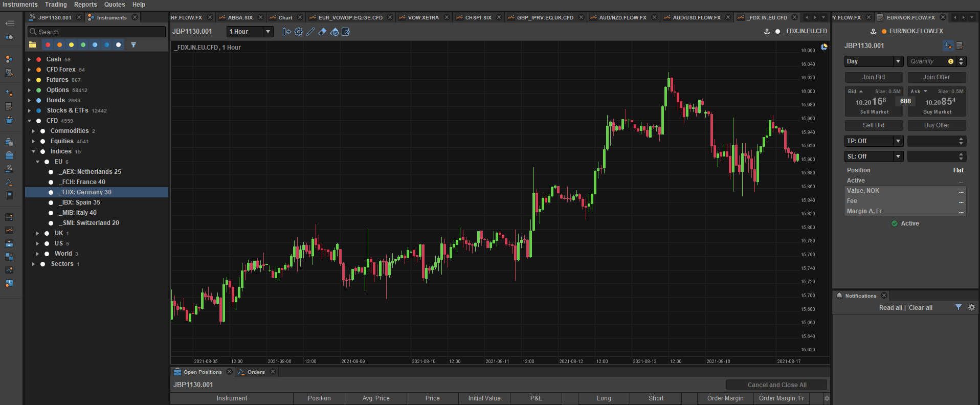Open the order ticket notepad sidebar icon
The height and width of the screenshot is (405, 980).
point(9,106)
